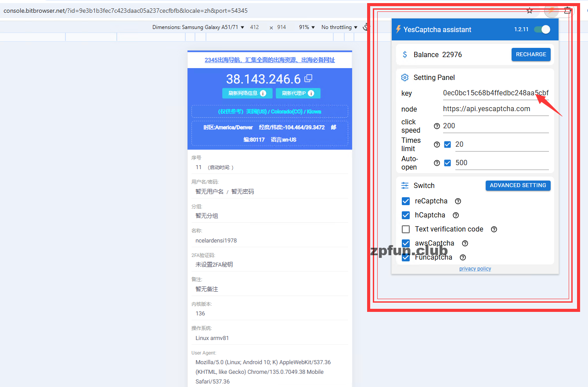
Task: Click the help icon beside Text verification code
Action: pos(494,229)
